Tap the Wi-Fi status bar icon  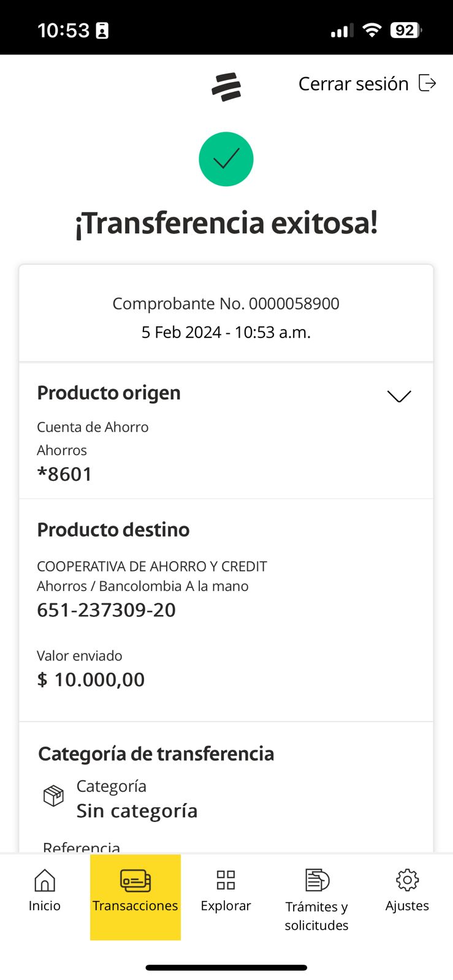371,30
